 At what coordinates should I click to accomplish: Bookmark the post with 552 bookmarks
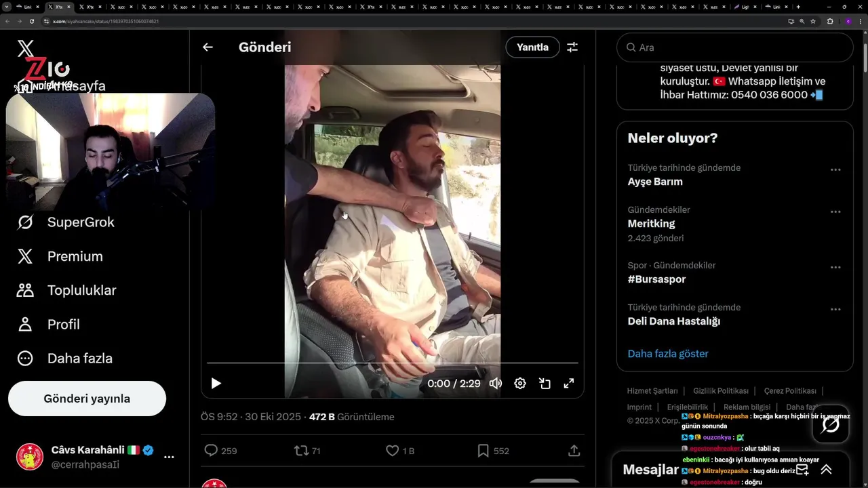click(x=493, y=451)
